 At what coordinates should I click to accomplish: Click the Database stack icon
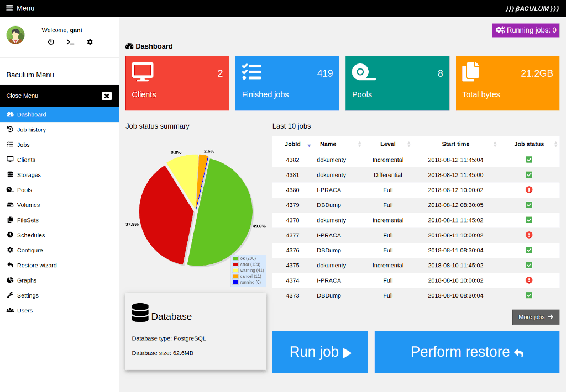coord(140,312)
